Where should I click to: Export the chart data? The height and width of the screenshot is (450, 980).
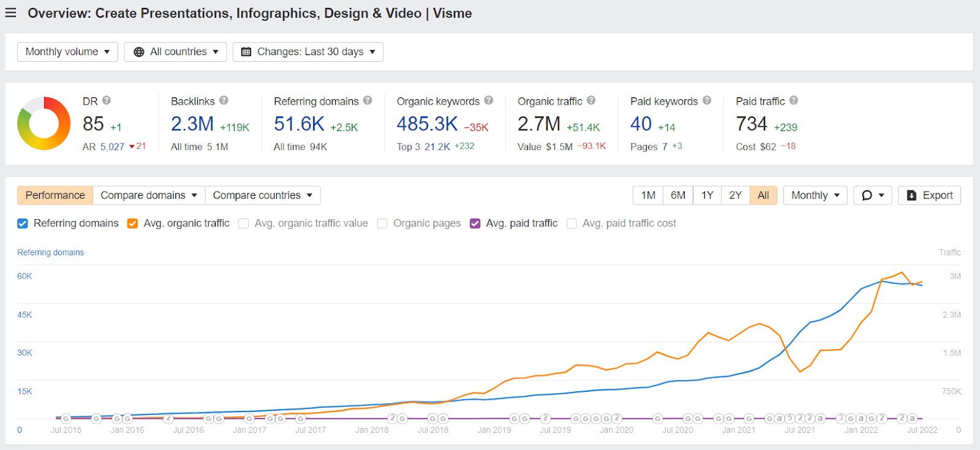(929, 195)
